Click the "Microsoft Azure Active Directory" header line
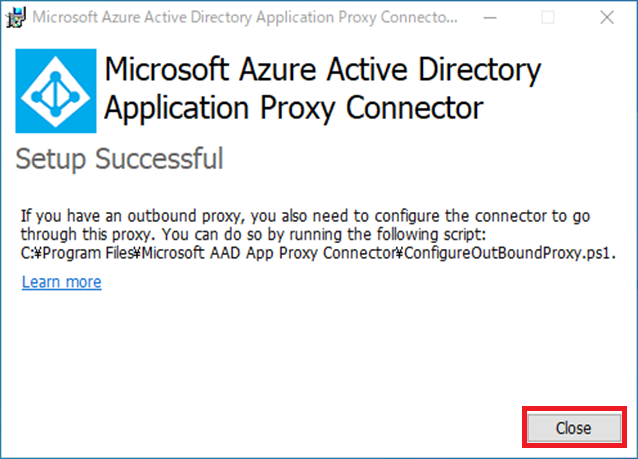Image resolution: width=638 pixels, height=459 pixels. click(323, 71)
